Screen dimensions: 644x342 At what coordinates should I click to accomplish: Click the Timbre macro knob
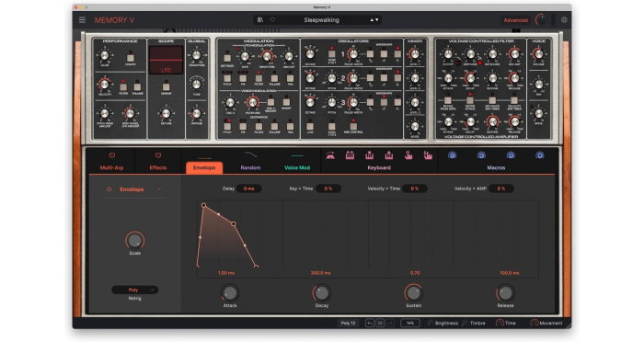(x=466, y=323)
